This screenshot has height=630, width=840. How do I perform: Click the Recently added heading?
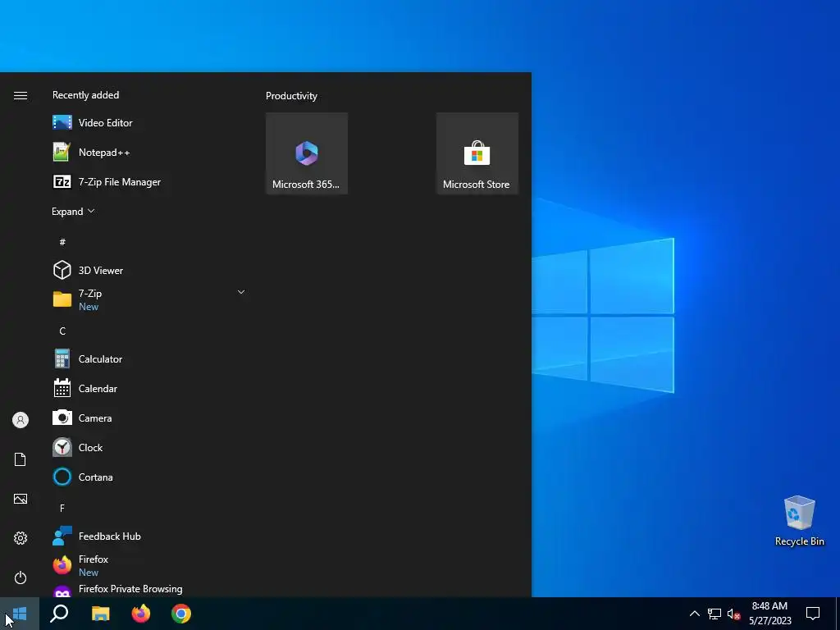coord(85,95)
